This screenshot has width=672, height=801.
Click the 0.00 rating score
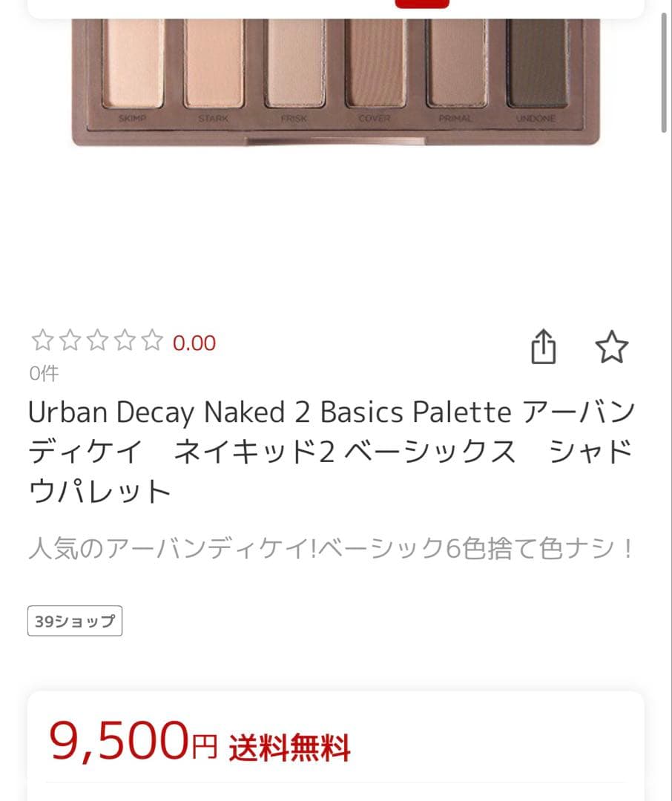(x=194, y=343)
